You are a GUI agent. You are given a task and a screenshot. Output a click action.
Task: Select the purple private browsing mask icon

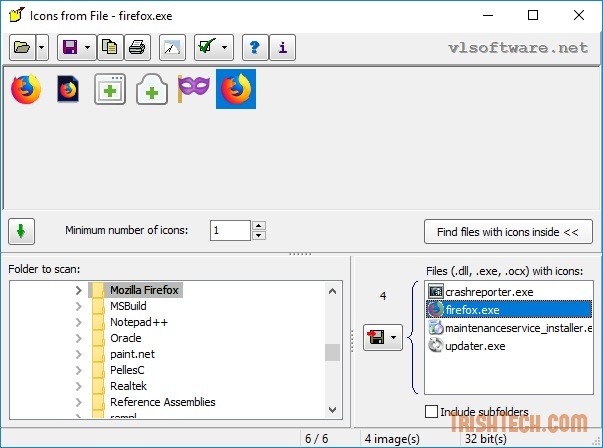pyautogui.click(x=194, y=89)
